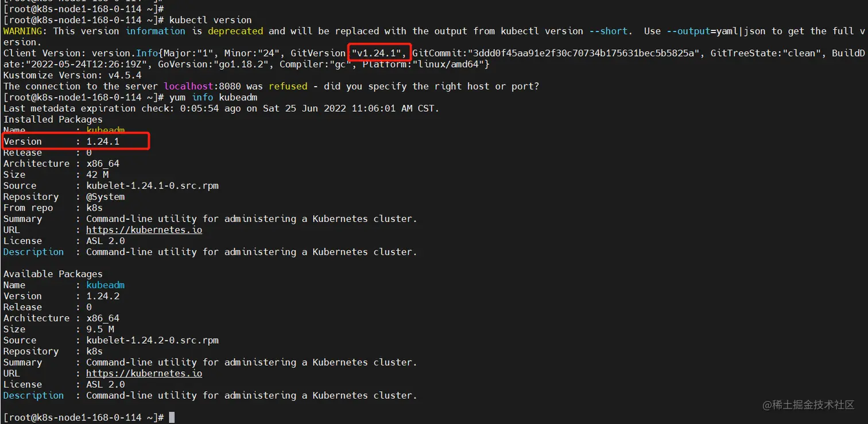Open kubernetes.io URL under Installed Packages
The width and height of the screenshot is (868, 424).
click(x=144, y=229)
